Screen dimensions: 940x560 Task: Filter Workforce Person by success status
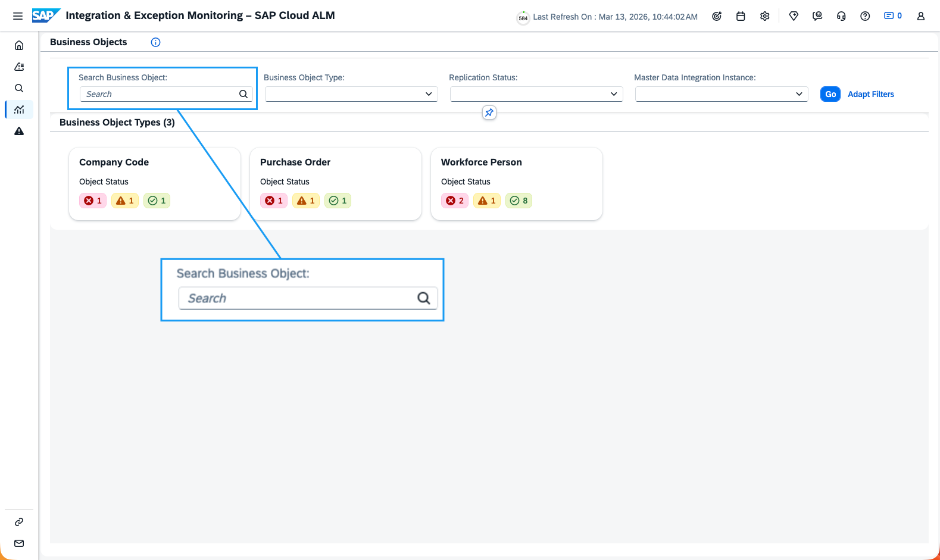[519, 201]
